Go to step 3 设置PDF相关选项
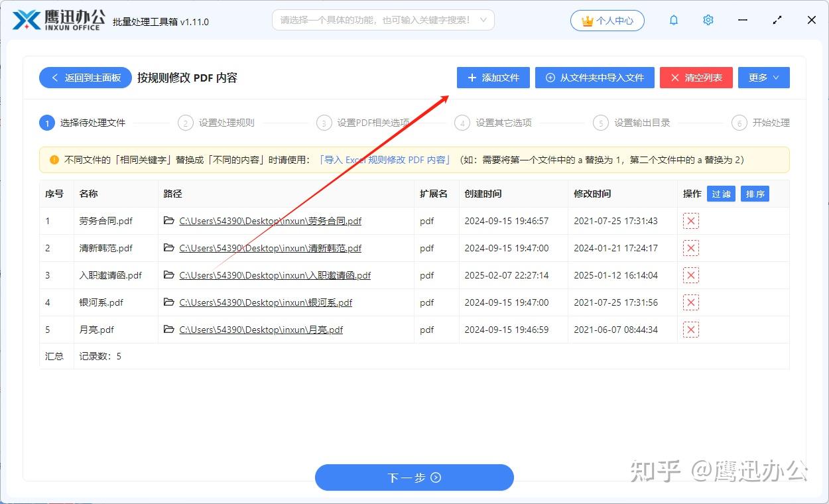Viewport: 829px width, 504px height. coord(363,123)
